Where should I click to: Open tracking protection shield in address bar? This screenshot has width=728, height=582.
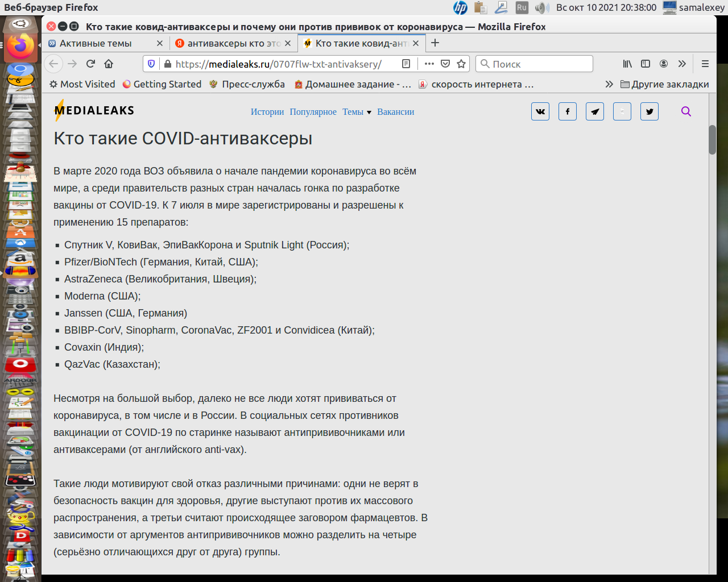(151, 64)
